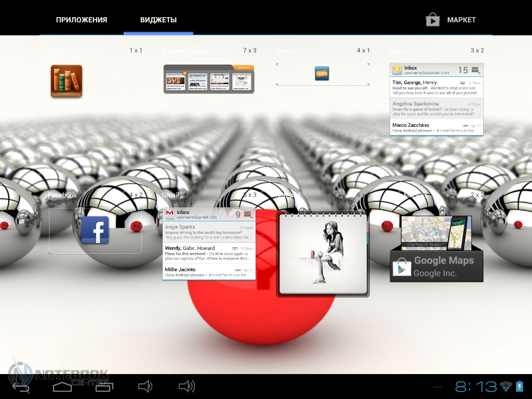Open the МАРКЕТ store link
Image resolution: width=532 pixels, height=399 pixels.
[461, 20]
